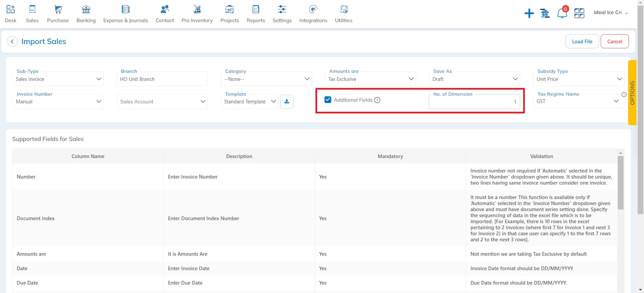644x293 pixels.
Task: Click the table vertical scrollbar thumb
Action: point(621,183)
